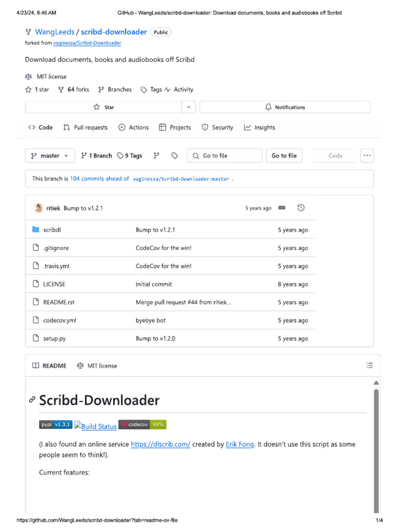Open the Build Status badge link
This screenshot has height=532, width=399.
coord(96,426)
